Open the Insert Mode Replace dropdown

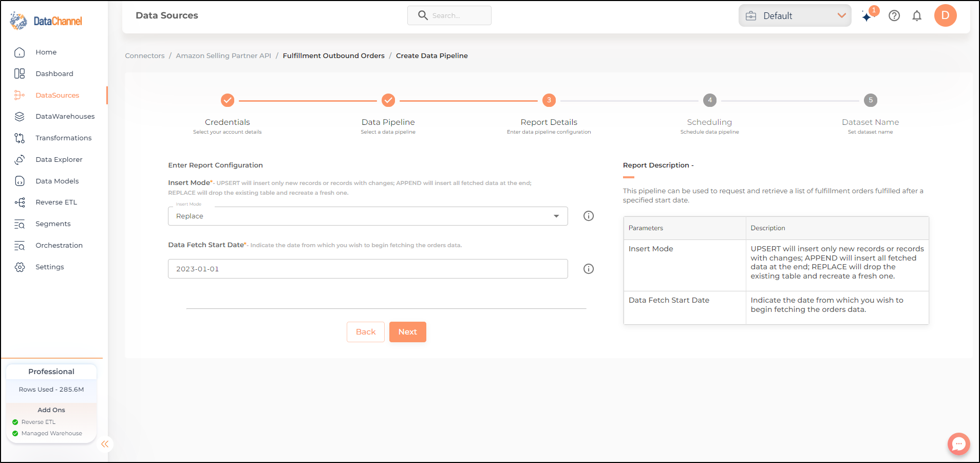point(368,216)
